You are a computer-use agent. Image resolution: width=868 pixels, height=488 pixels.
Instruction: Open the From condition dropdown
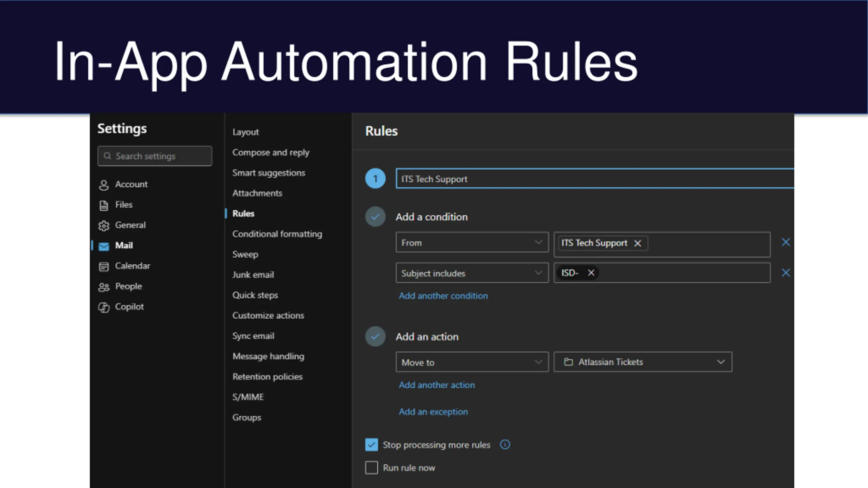tap(472, 242)
